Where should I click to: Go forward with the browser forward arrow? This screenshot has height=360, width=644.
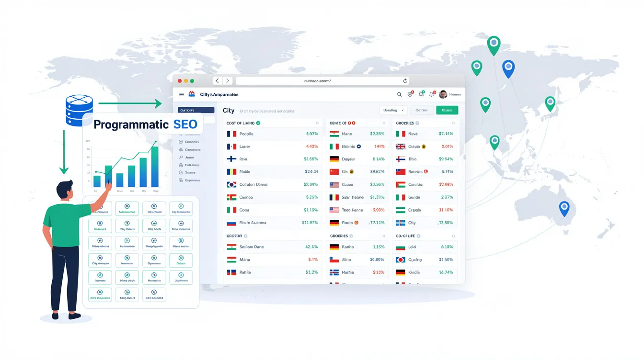(x=228, y=81)
